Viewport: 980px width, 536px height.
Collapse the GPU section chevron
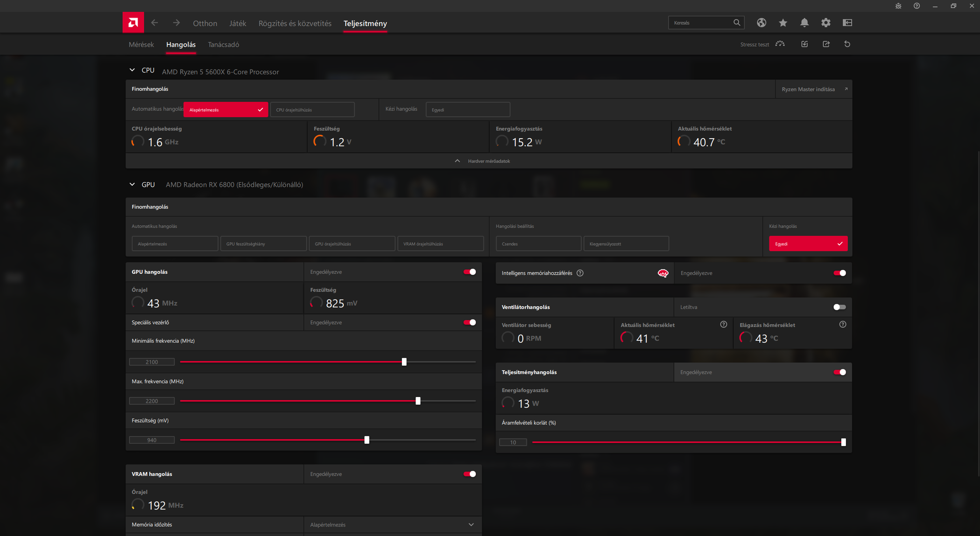pos(132,184)
